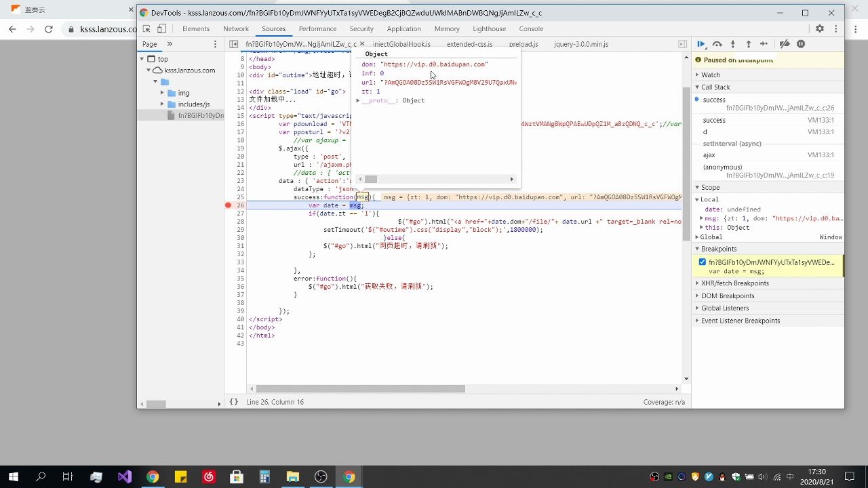Toggle pause on exceptions icon
This screenshot has width=868, height=488.
pos(801,44)
